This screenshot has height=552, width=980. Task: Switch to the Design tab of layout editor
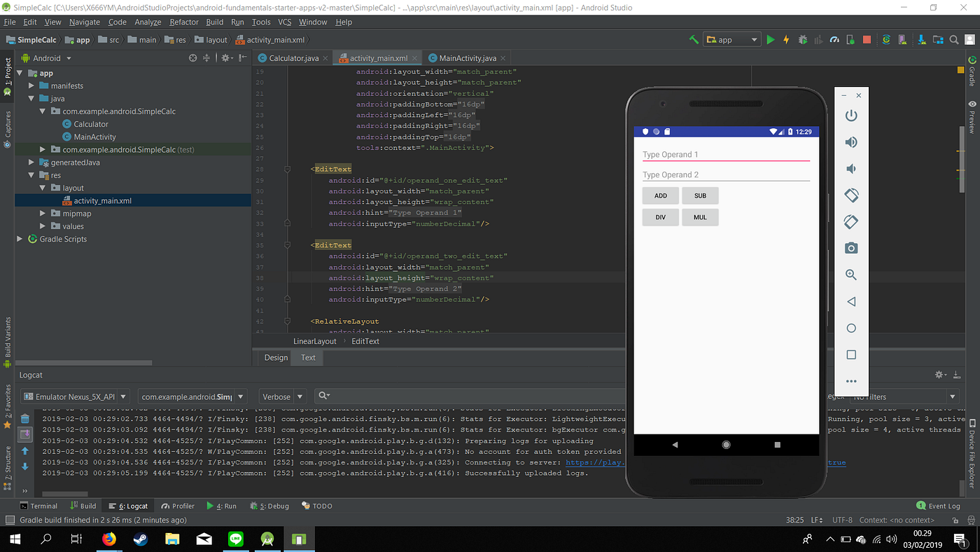(276, 357)
